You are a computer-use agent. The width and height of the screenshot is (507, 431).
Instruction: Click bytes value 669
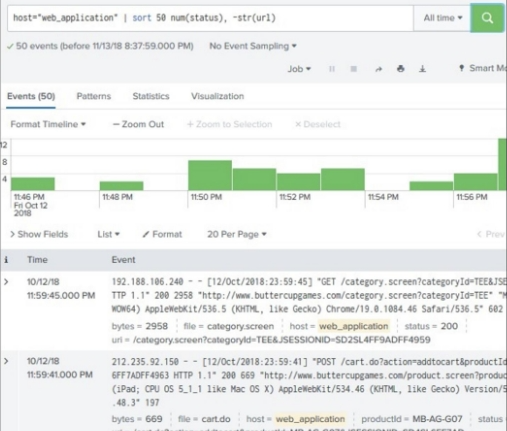154,419
